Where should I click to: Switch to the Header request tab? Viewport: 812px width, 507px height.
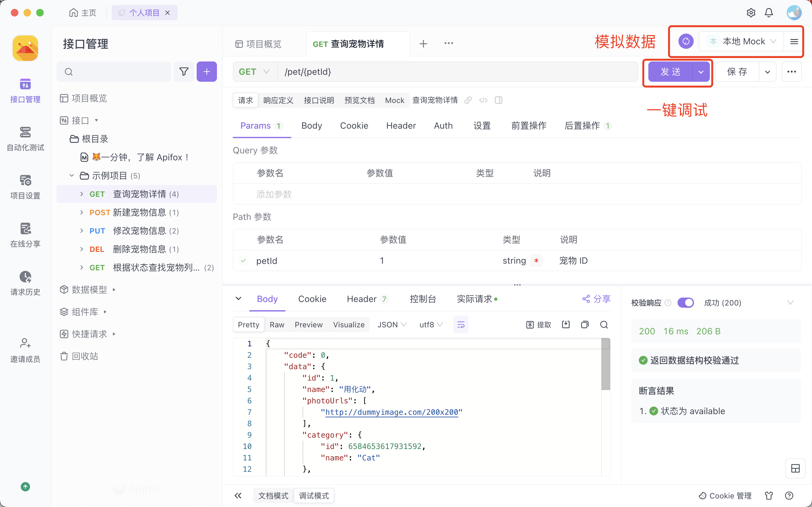[401, 126]
